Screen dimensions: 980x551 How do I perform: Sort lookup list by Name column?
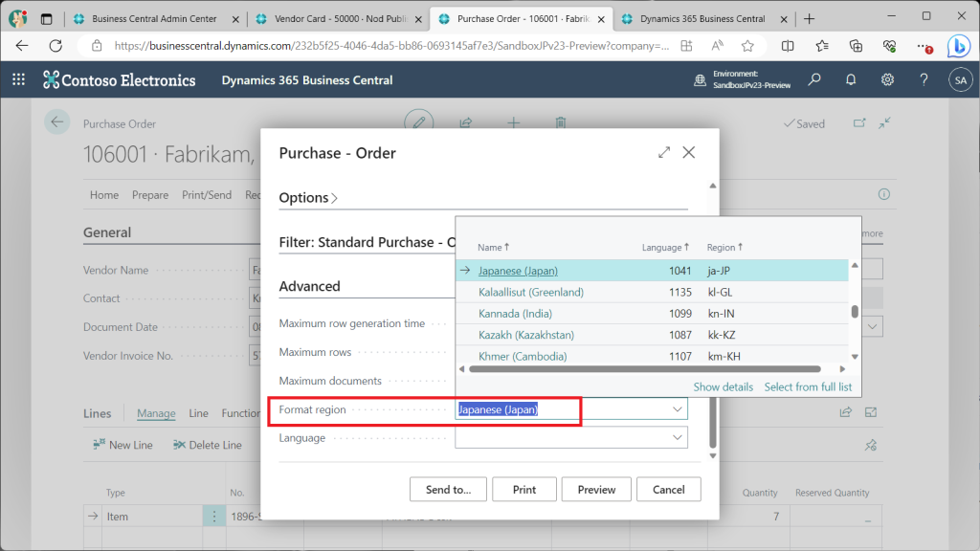tap(493, 248)
